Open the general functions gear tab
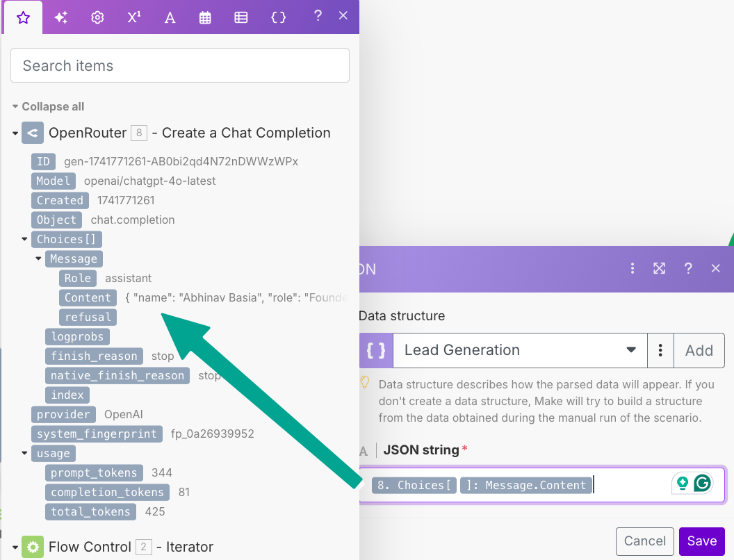Image resolution: width=734 pixels, height=560 pixels. [x=97, y=18]
